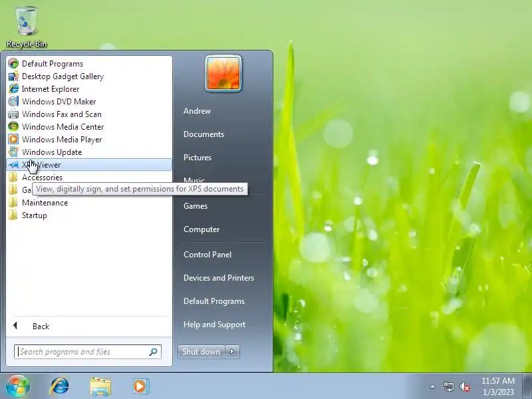Select the "Windows Fax and Scan" text entry

point(62,114)
